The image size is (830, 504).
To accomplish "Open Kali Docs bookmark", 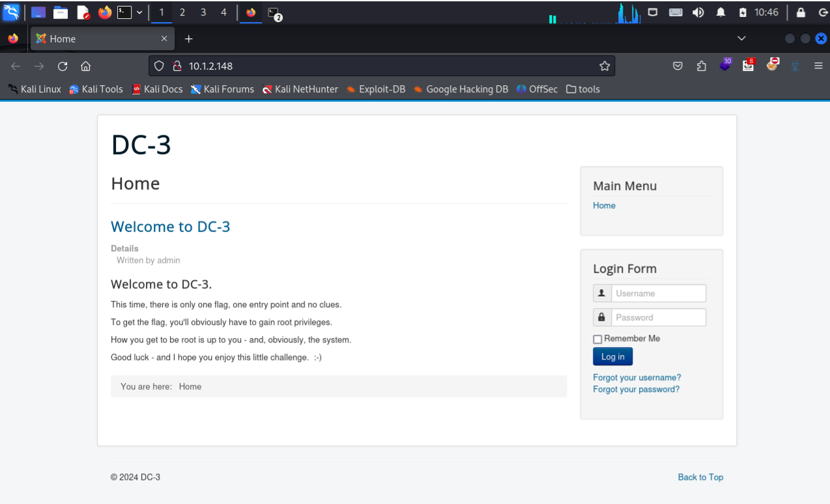I will [x=157, y=89].
